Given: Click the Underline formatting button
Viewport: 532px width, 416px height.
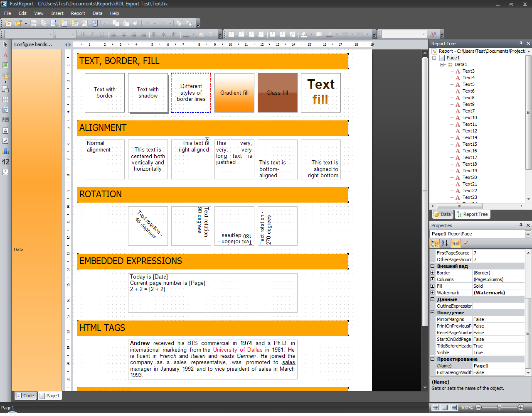Looking at the screenshot, I should tap(102, 34).
